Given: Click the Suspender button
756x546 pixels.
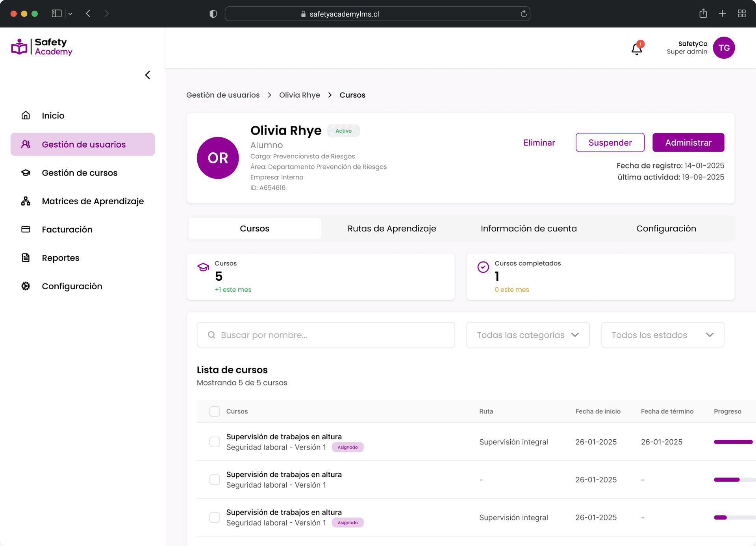Looking at the screenshot, I should [610, 143].
